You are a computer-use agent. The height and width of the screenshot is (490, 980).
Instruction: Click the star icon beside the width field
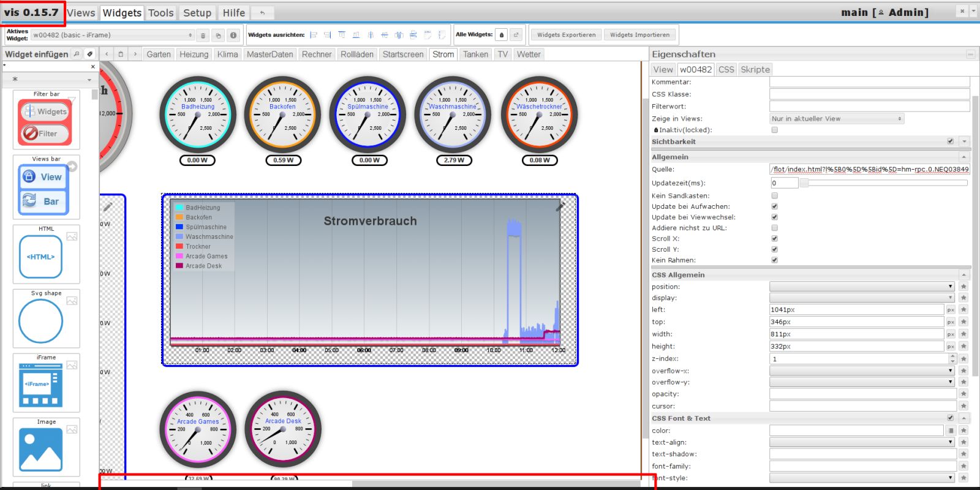point(963,334)
